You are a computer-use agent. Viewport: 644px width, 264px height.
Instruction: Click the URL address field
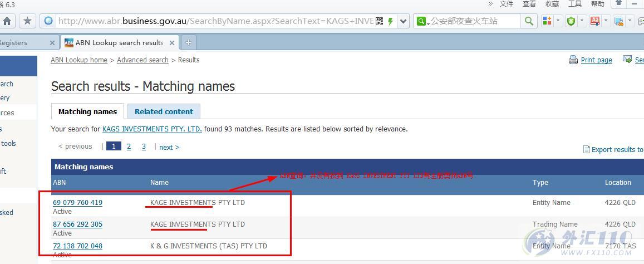[x=215, y=21]
